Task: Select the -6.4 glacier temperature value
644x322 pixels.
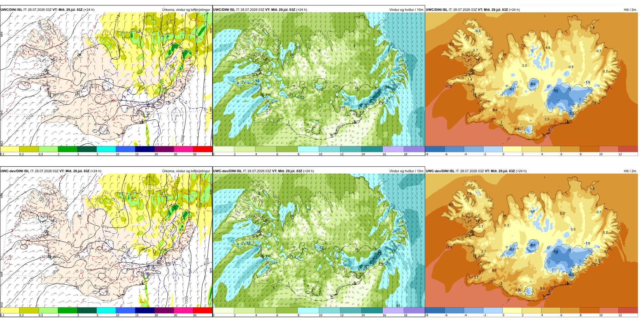Action: coord(532,245)
